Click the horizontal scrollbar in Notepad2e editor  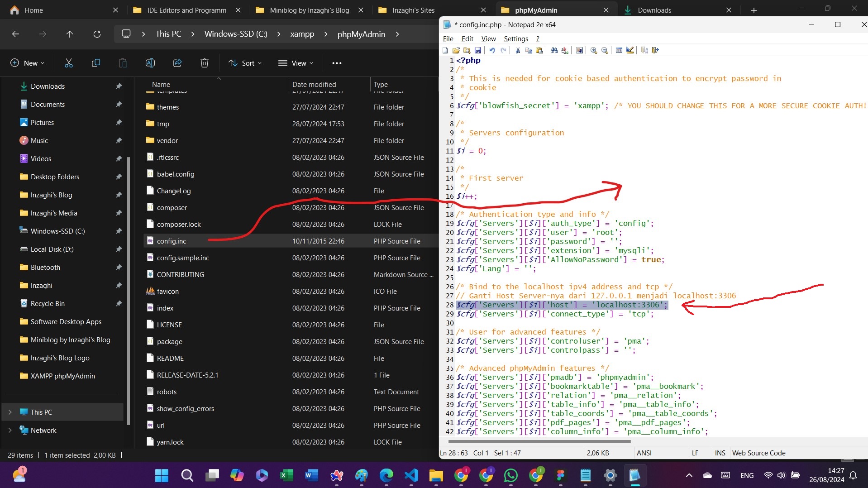point(539,441)
